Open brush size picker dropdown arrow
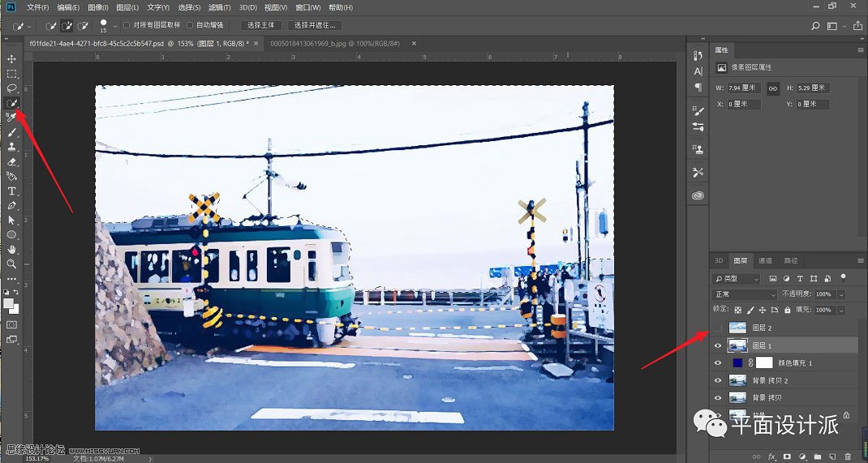This screenshot has width=868, height=463. point(115,25)
